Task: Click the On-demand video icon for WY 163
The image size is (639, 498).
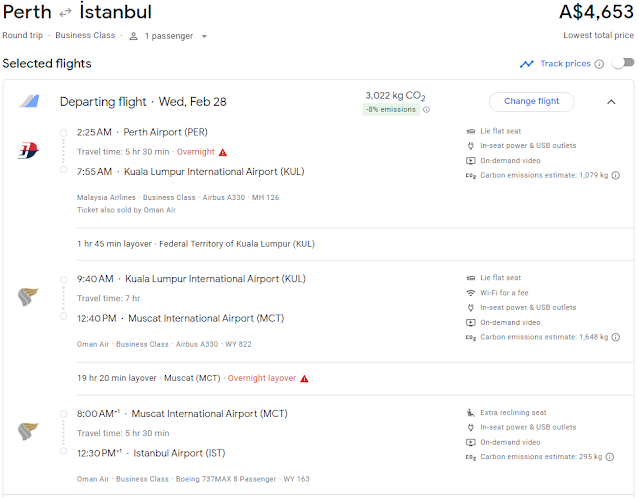Action: point(471,442)
